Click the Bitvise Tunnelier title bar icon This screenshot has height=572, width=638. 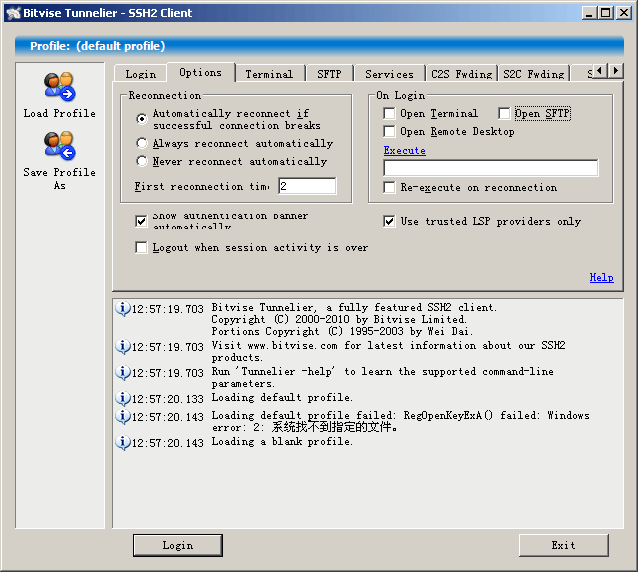point(13,13)
